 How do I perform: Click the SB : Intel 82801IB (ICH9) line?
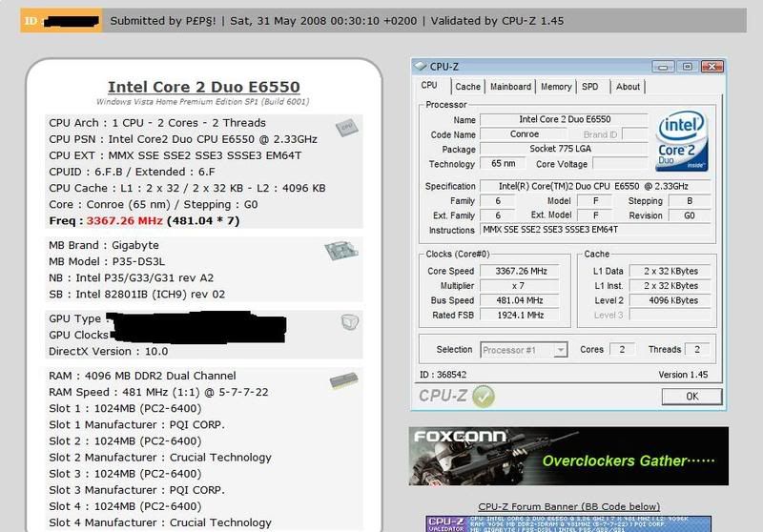tap(136, 295)
